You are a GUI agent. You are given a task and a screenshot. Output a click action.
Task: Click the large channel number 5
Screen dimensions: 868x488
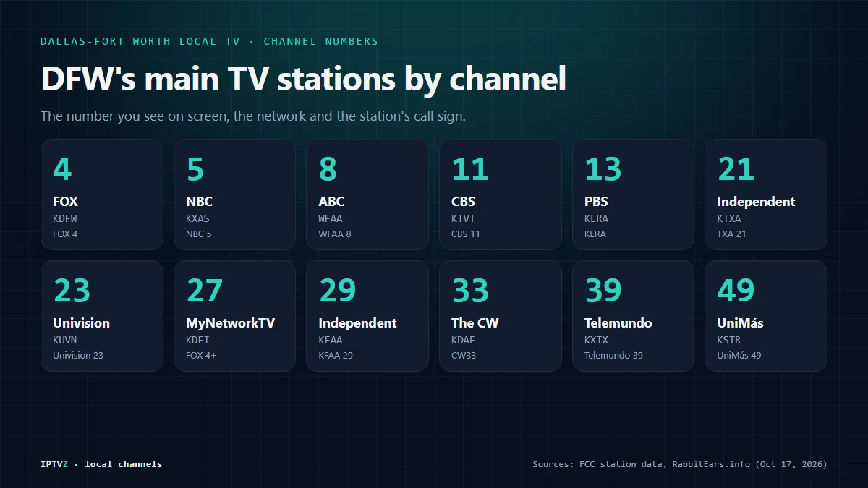195,169
